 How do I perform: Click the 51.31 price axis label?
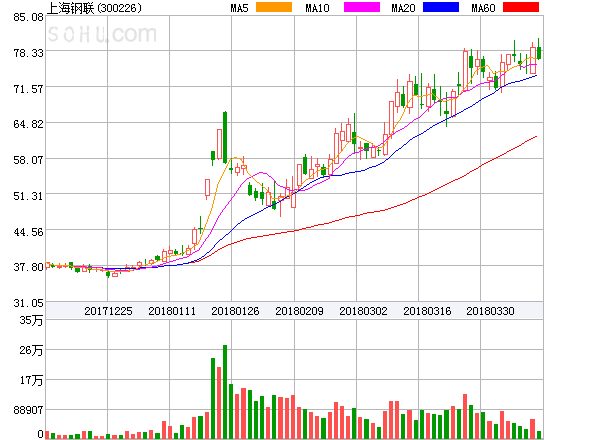[28, 196]
